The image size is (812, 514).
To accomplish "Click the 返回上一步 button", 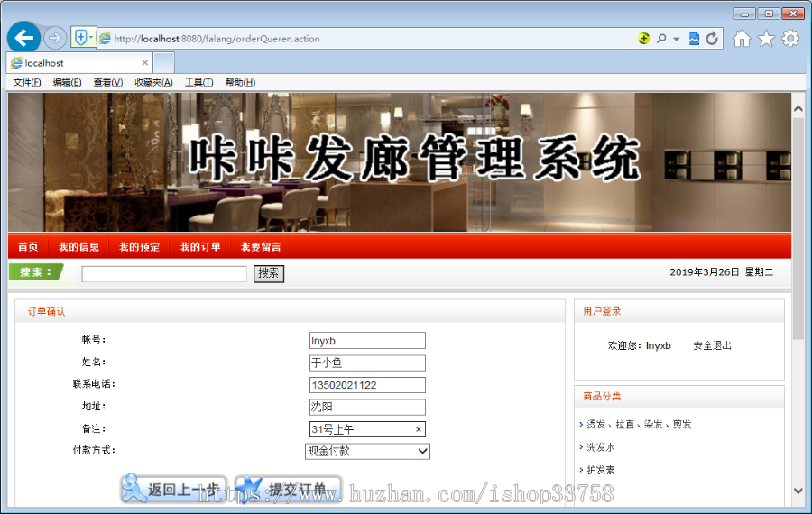I will pos(174,489).
